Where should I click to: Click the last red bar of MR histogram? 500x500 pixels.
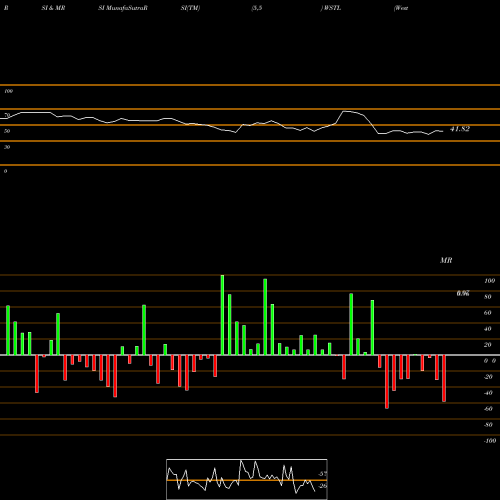(444, 378)
